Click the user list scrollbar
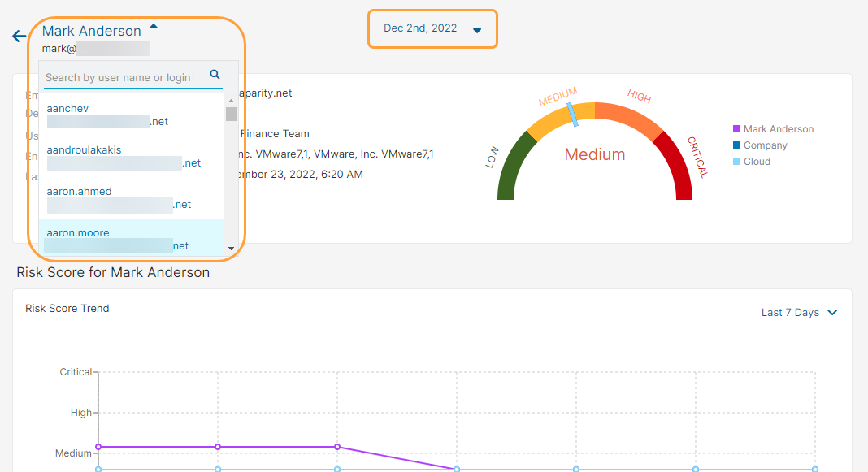The height and width of the screenshot is (472, 868). [230, 114]
